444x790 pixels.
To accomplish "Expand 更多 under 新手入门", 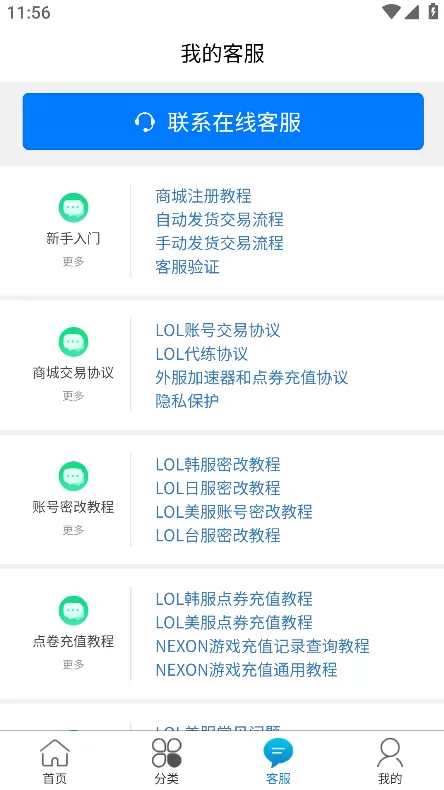I will point(73,261).
